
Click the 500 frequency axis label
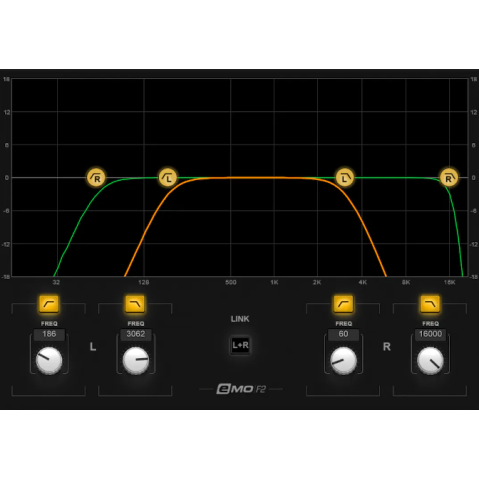click(231, 283)
